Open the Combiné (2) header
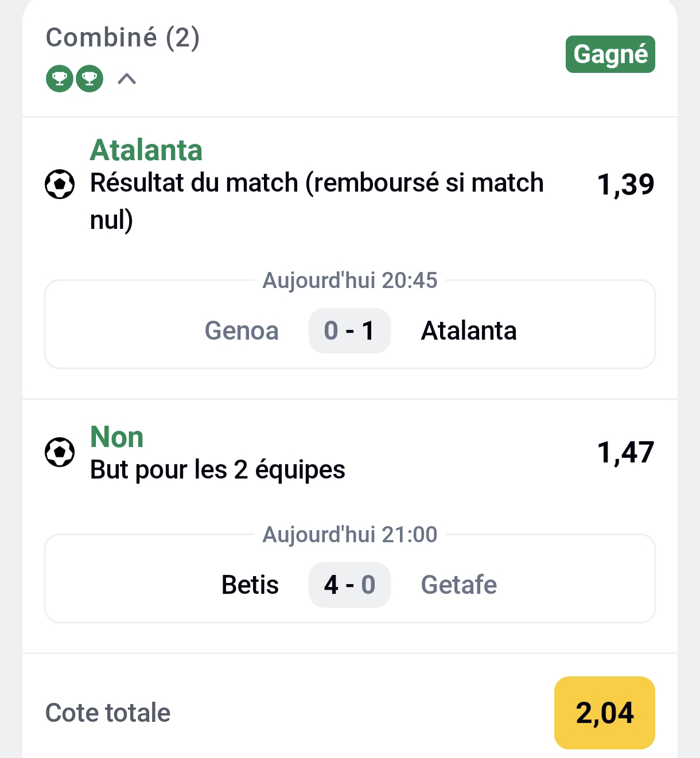This screenshot has width=700, height=758. [122, 38]
